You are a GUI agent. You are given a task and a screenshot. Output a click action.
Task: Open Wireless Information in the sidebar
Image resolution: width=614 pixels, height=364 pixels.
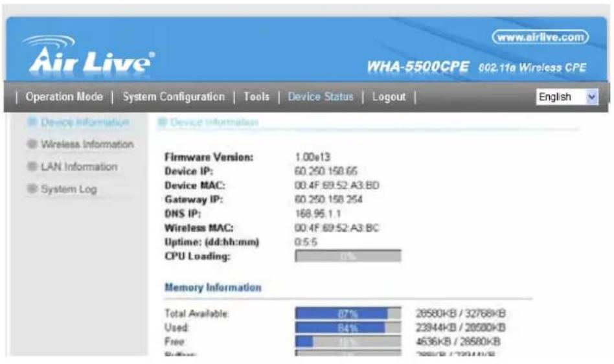pos(87,144)
